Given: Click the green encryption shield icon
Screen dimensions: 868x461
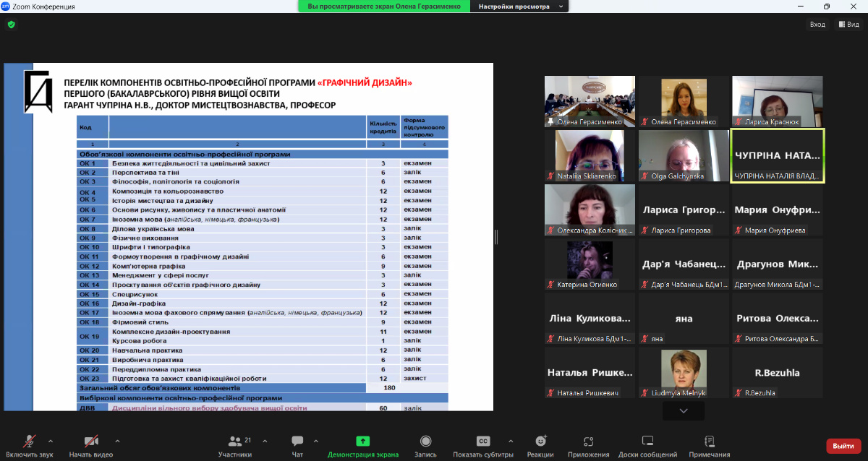Looking at the screenshot, I should click(x=11, y=25).
